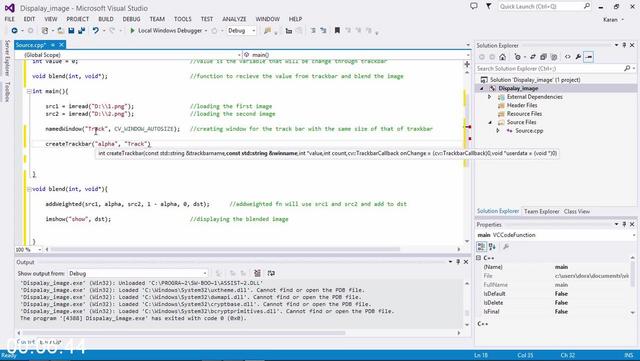
Task: Collapse All in Solution Explorer toolbar
Action: click(543, 57)
